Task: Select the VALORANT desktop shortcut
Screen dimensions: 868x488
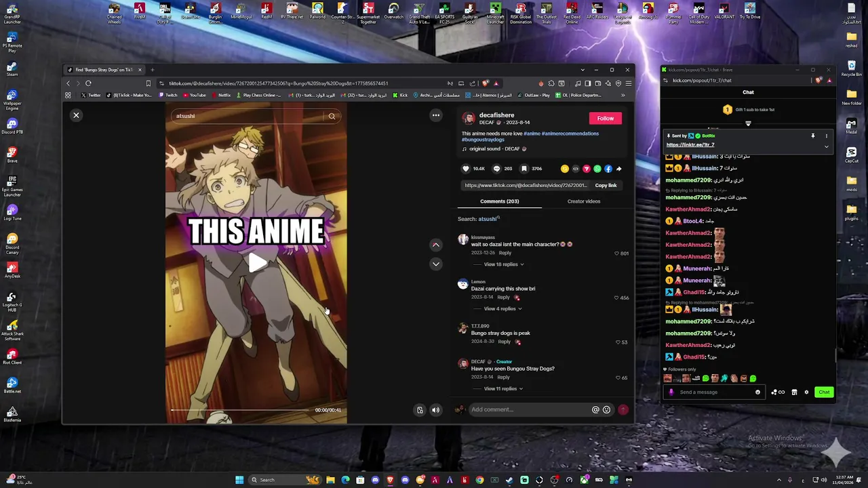Action: point(724,12)
